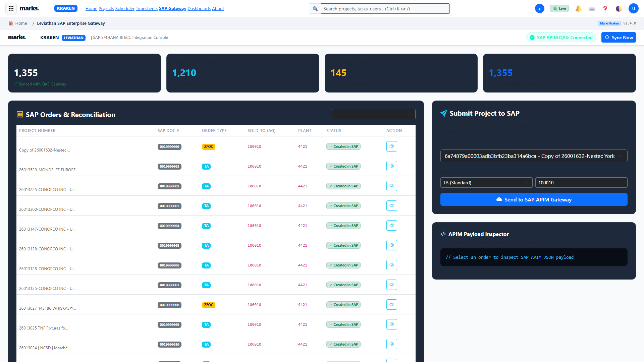Open the Dashboards menu item

click(199, 9)
